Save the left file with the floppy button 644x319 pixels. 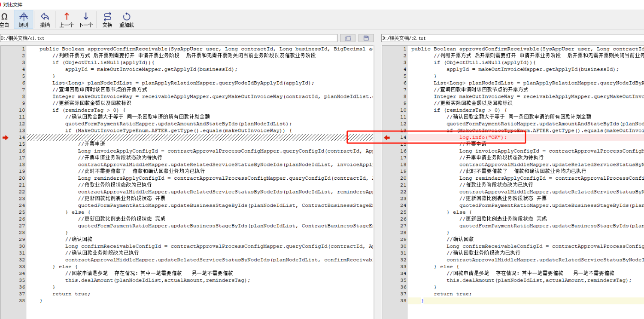(x=365, y=38)
